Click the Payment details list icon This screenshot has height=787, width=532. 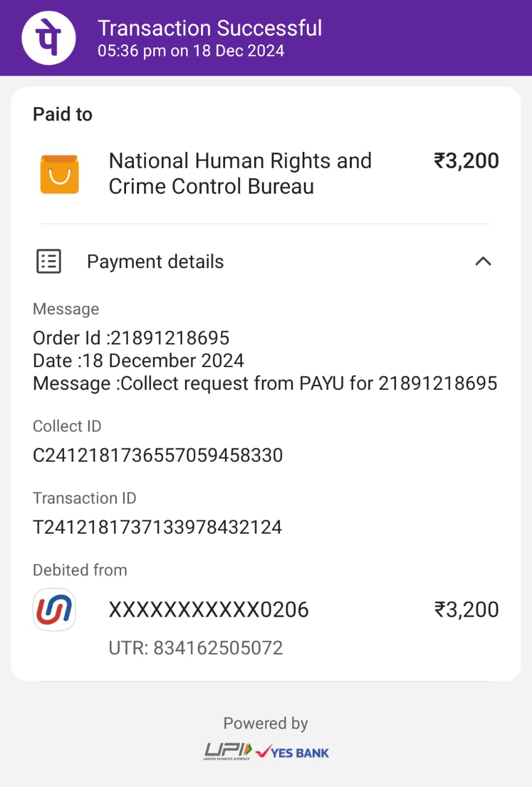[x=49, y=261]
